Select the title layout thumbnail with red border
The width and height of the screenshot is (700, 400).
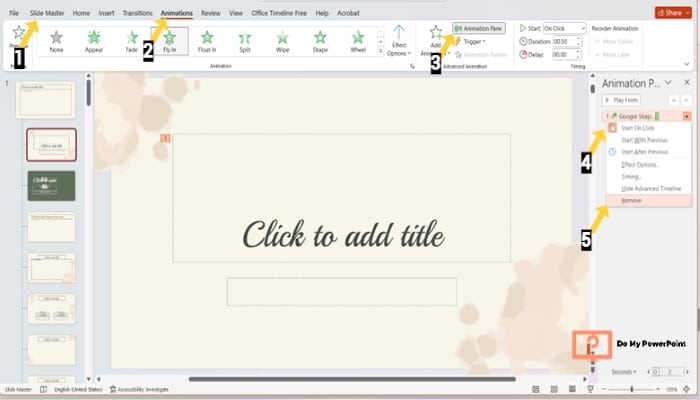[x=51, y=145]
